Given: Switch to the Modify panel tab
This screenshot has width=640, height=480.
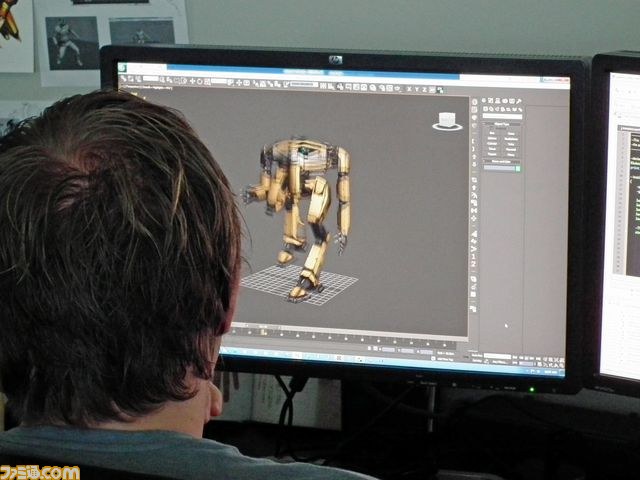Looking at the screenshot, I should pyautogui.click(x=491, y=101).
